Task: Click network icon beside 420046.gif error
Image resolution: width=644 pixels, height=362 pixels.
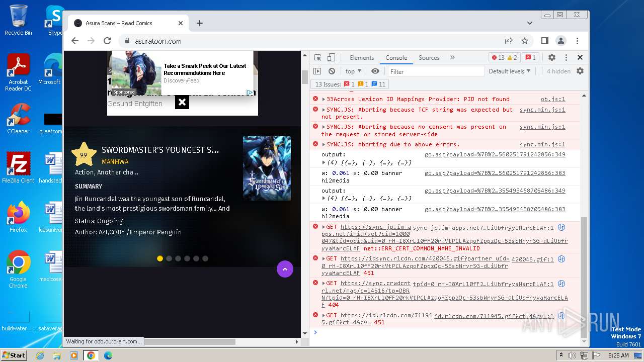Action: [x=561, y=259]
